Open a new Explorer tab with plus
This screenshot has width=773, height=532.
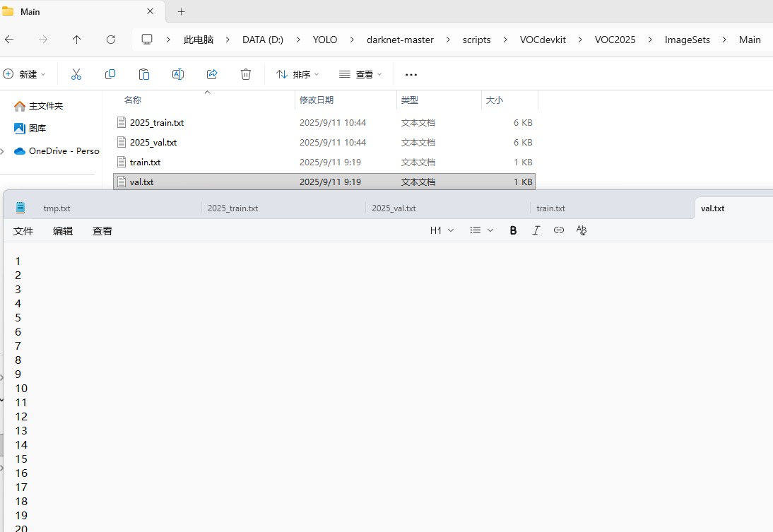[181, 11]
